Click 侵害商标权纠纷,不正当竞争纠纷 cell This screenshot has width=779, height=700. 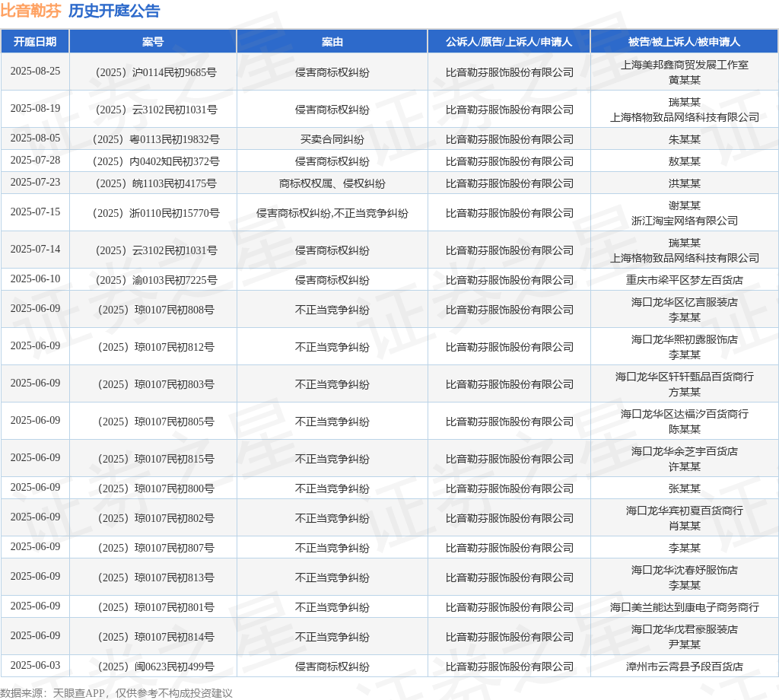(x=332, y=214)
